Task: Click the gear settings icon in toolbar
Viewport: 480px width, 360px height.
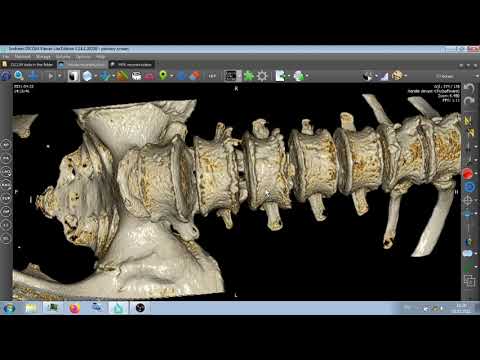Action: (x=262, y=76)
